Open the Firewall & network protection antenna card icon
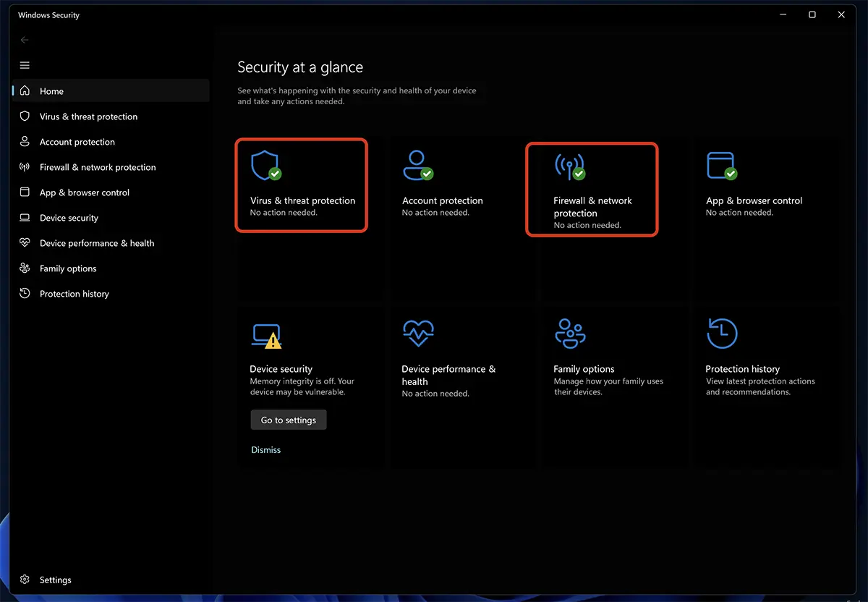868x602 pixels. click(570, 166)
